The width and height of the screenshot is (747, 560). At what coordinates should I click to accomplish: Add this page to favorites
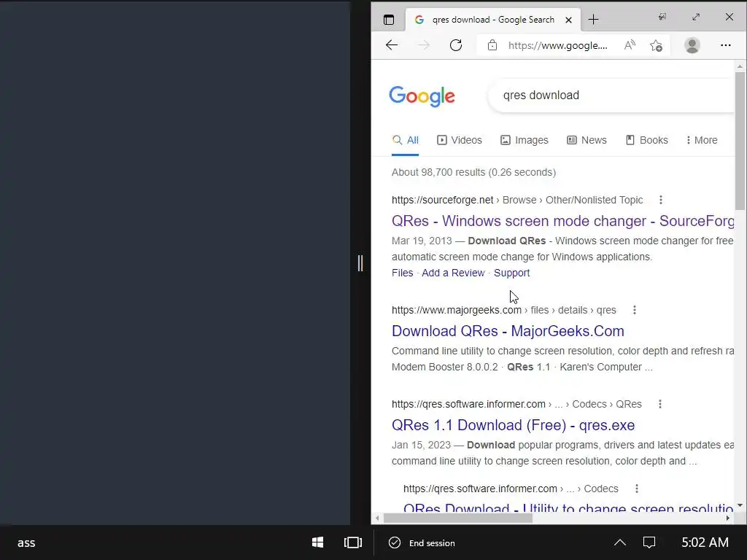656,45
